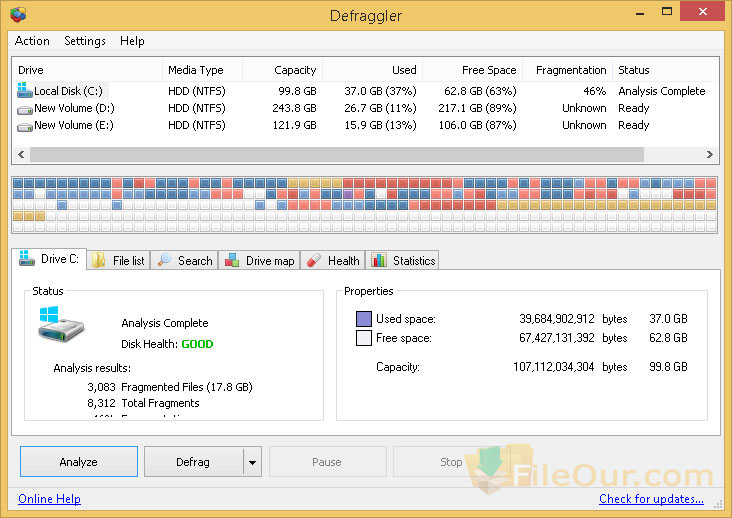This screenshot has width=732, height=518.
Task: Minimize the Defraggler window
Action: tap(640, 12)
